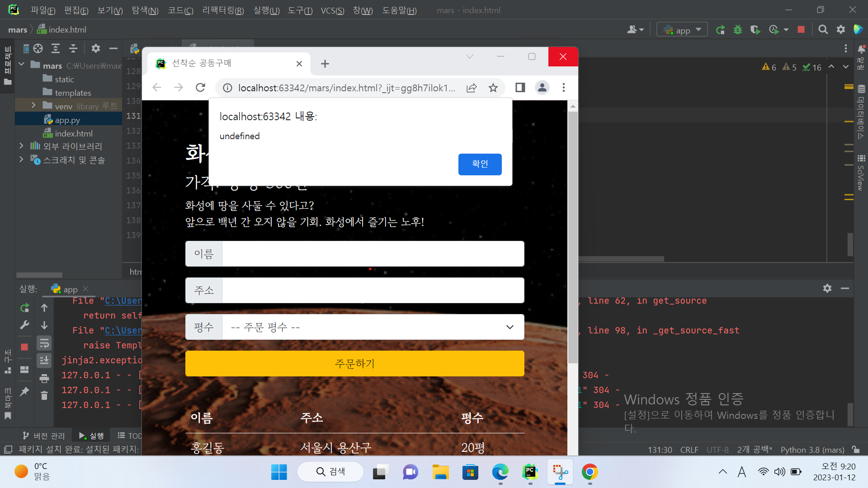The image size is (868, 488).
Task: Click the Python 3.8 (mars) interpreter status
Action: (x=812, y=450)
